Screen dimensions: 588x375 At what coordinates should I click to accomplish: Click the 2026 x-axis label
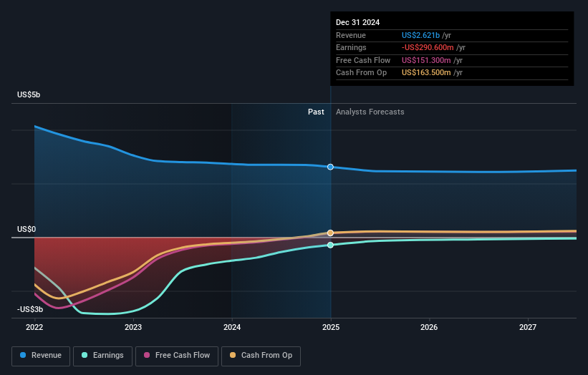coord(429,328)
